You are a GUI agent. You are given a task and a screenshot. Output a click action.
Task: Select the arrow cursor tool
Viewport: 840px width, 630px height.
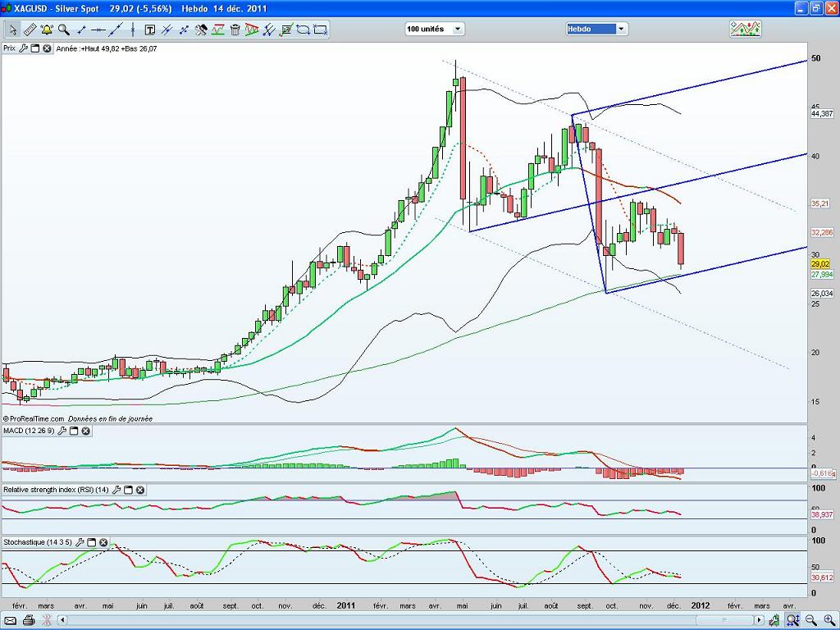point(13,30)
